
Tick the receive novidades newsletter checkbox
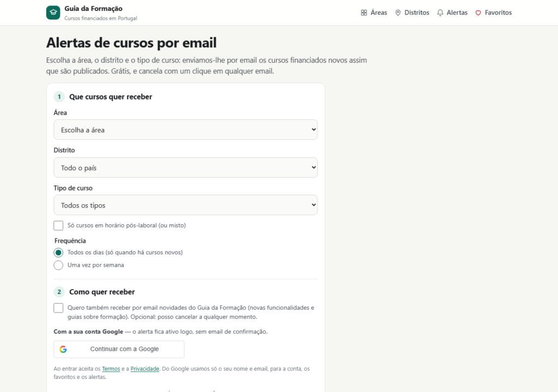[x=58, y=308]
